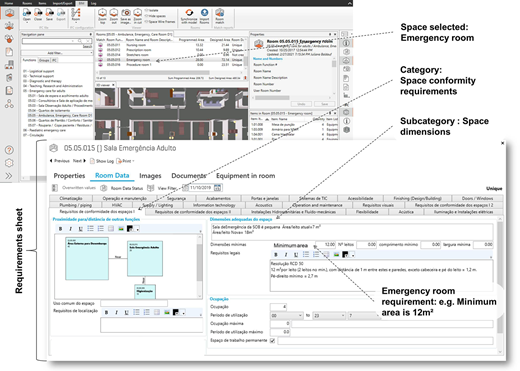Switch to Groups tab in Navigation pane
The image size is (520, 371).
[44, 60]
